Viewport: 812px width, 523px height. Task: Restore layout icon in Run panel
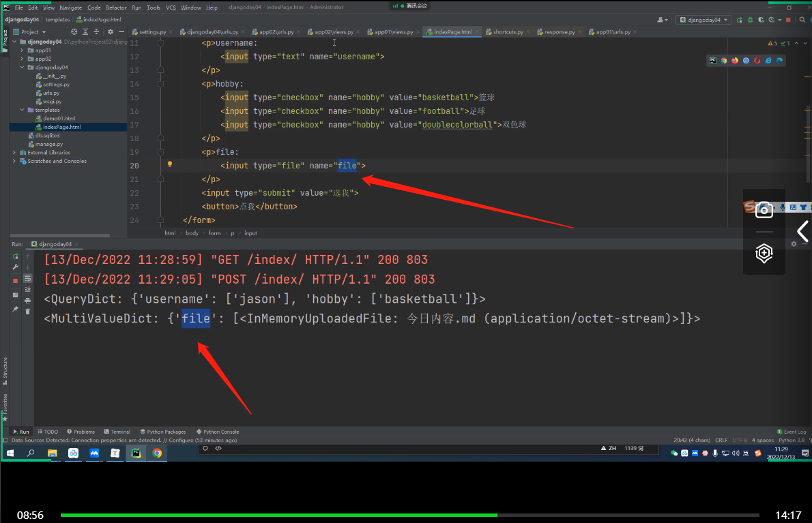coord(16,295)
